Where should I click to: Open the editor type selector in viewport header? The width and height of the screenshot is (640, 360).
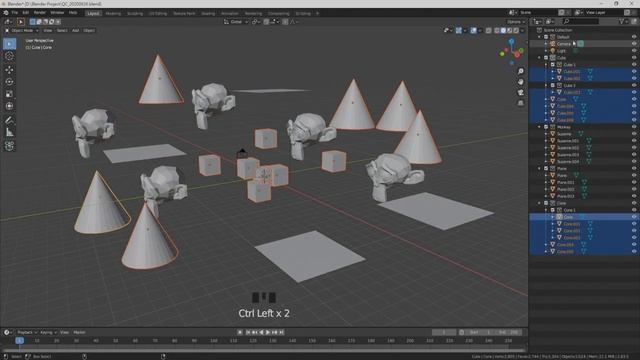(8, 22)
